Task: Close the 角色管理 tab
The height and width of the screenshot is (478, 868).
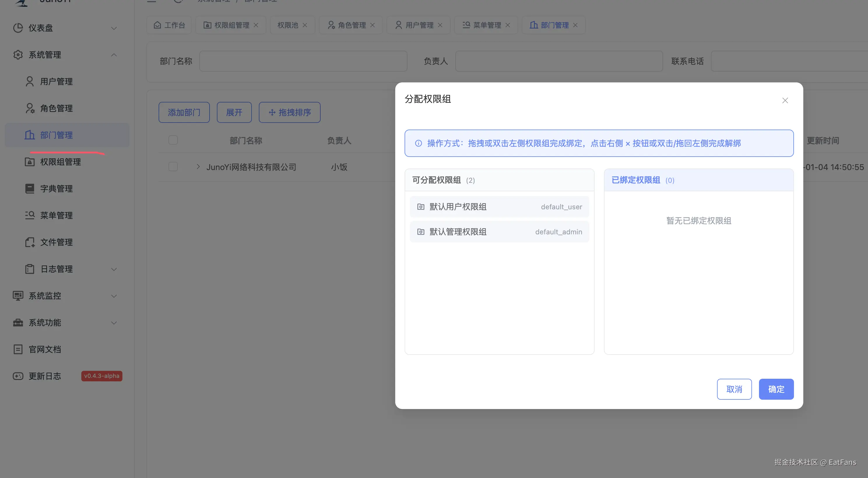Action: [372, 25]
